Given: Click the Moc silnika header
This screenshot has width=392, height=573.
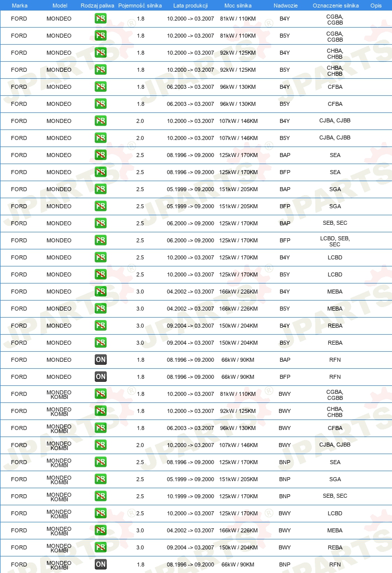Looking at the screenshot, I should (x=238, y=6).
